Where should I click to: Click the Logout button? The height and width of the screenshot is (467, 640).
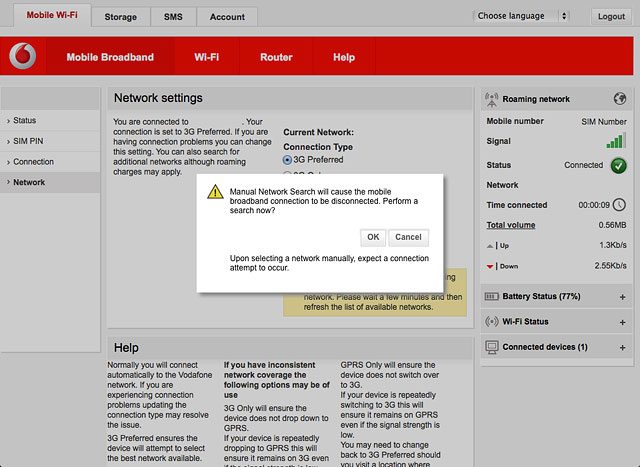[x=611, y=16]
